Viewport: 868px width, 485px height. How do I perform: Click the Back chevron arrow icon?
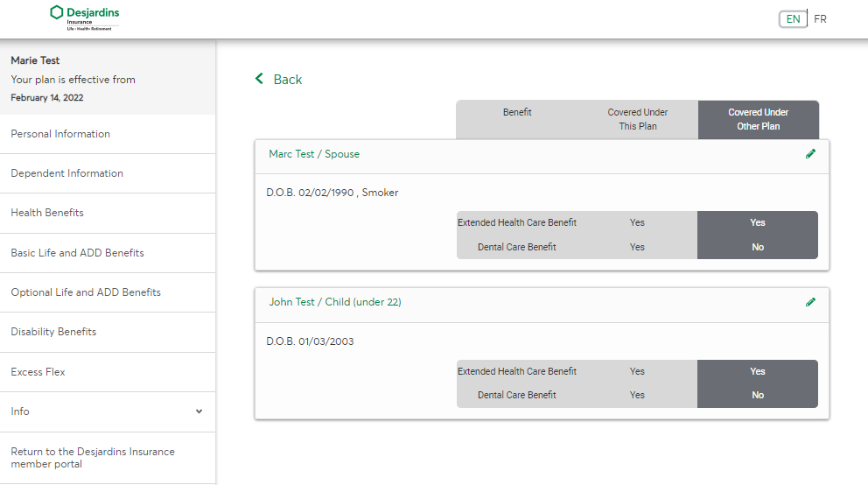259,79
